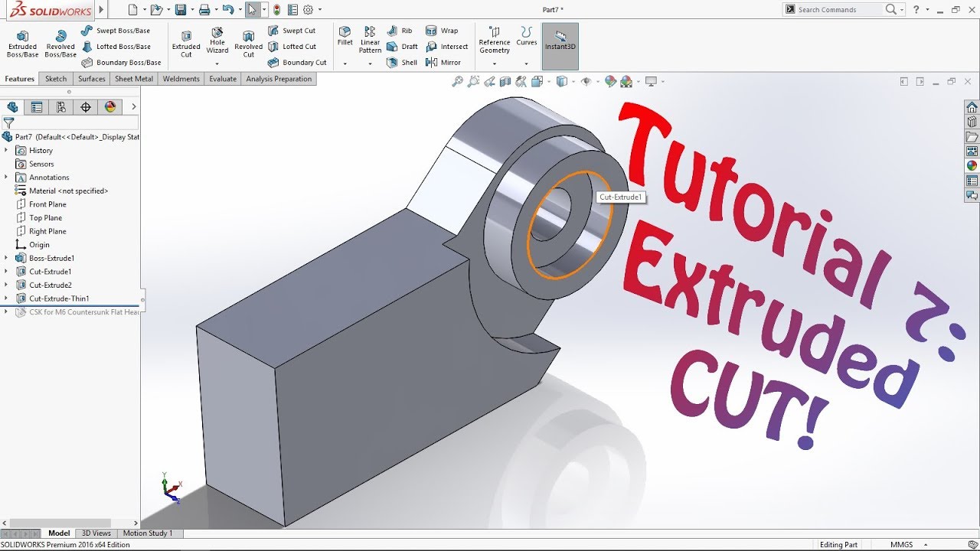Choose the Swept Boss/Base tool
Screen dimensions: 980x551
click(116, 31)
